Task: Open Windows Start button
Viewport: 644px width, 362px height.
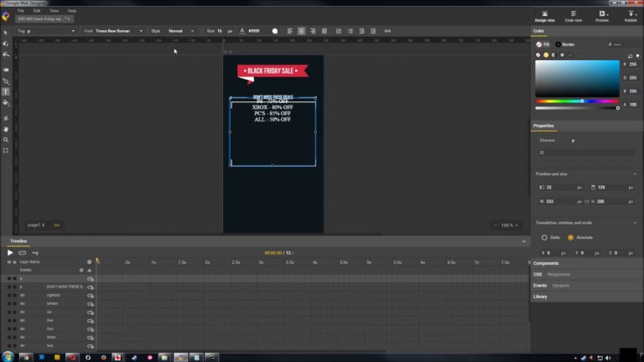Action: tap(8, 357)
